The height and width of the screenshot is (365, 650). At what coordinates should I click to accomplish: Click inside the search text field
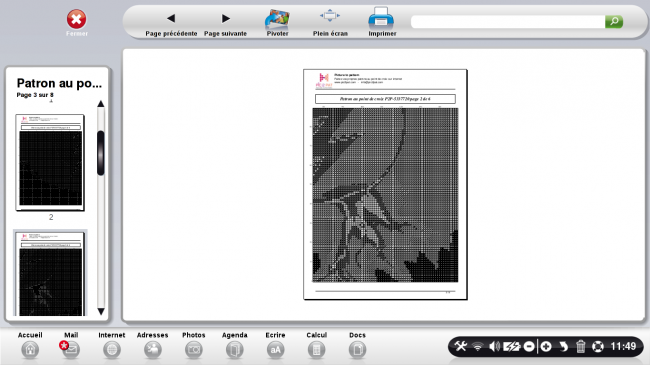(508, 22)
